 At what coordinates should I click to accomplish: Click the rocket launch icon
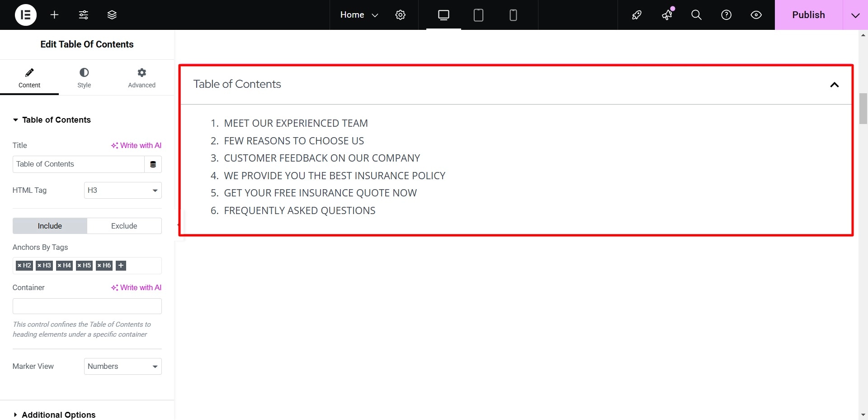click(637, 15)
